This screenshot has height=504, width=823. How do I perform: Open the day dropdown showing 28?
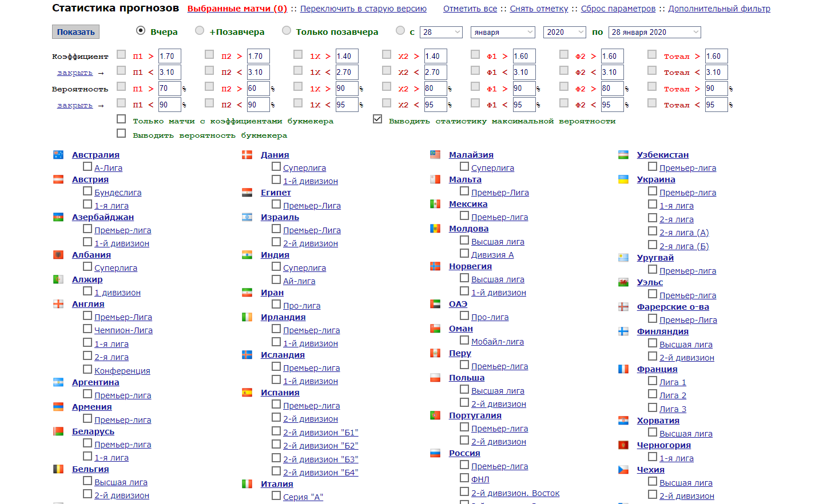pyautogui.click(x=441, y=32)
